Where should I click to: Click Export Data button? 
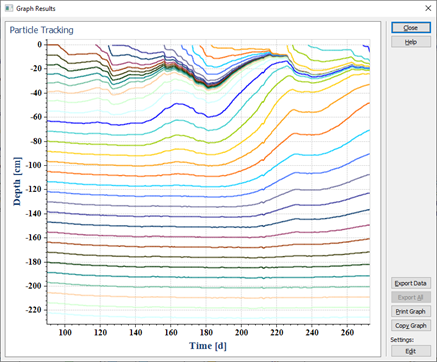(x=411, y=283)
